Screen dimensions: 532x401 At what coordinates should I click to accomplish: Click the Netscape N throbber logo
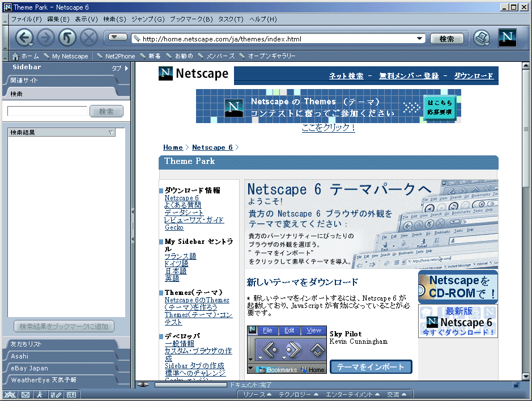point(507,37)
